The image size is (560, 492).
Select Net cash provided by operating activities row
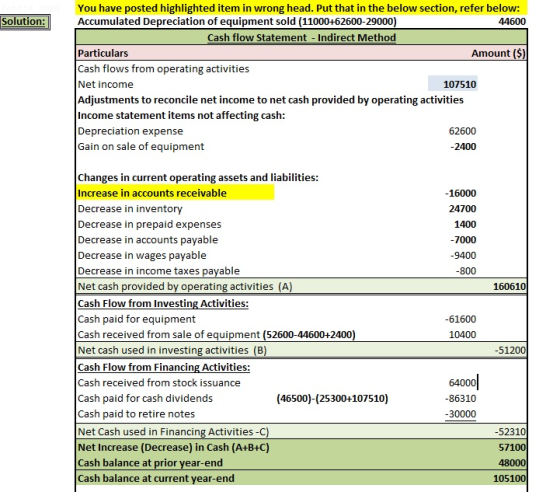(x=301, y=287)
